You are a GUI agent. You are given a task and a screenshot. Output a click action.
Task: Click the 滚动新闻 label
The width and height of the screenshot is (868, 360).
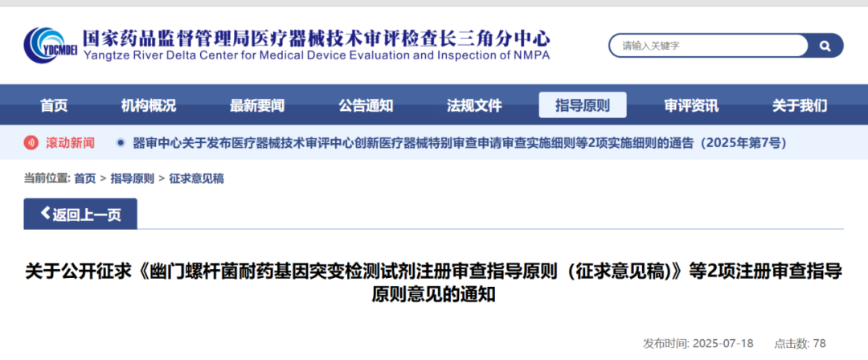click(70, 143)
